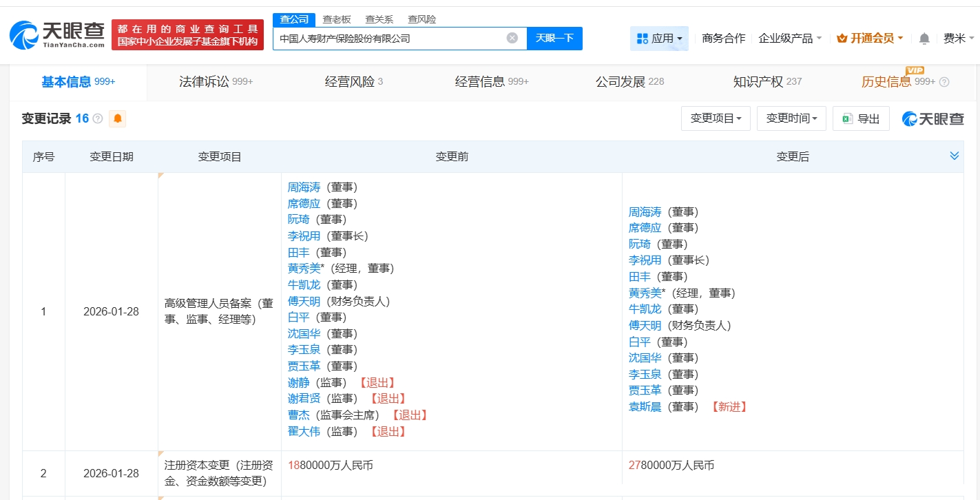Screen dimensions: 980x500
Task: Click the 天眼一下 search button
Action: click(x=554, y=38)
